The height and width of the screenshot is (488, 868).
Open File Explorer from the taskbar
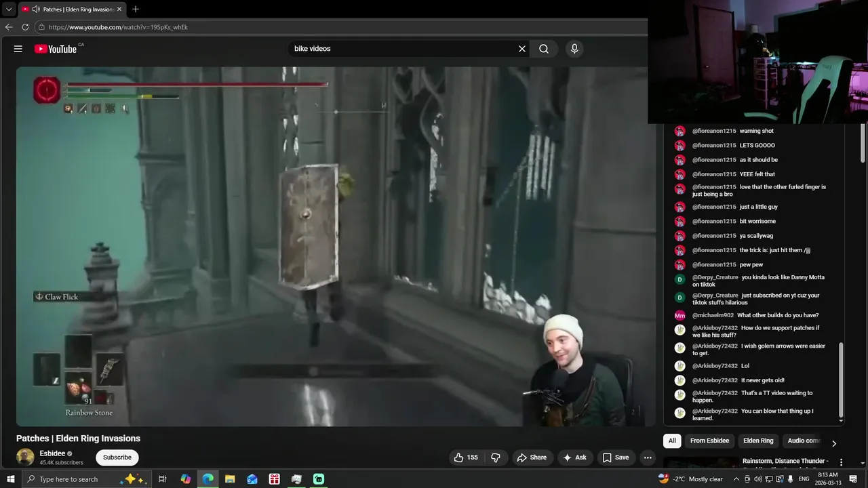(x=230, y=479)
